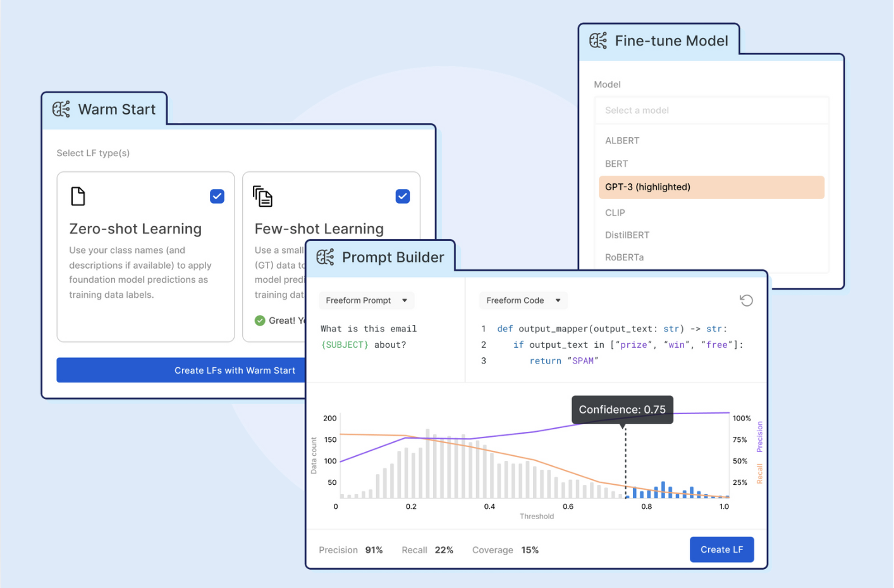Pick RoBERTa in the model list
The height and width of the screenshot is (588, 894).
[624, 257]
